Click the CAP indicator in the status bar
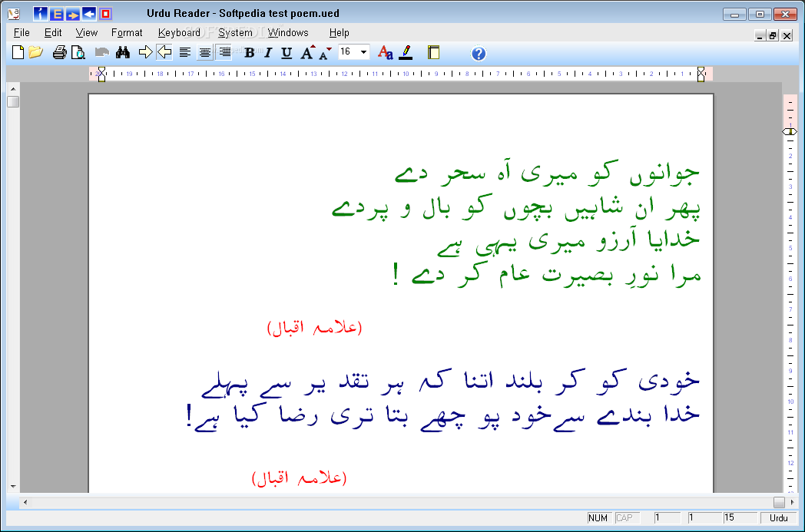 [627, 518]
